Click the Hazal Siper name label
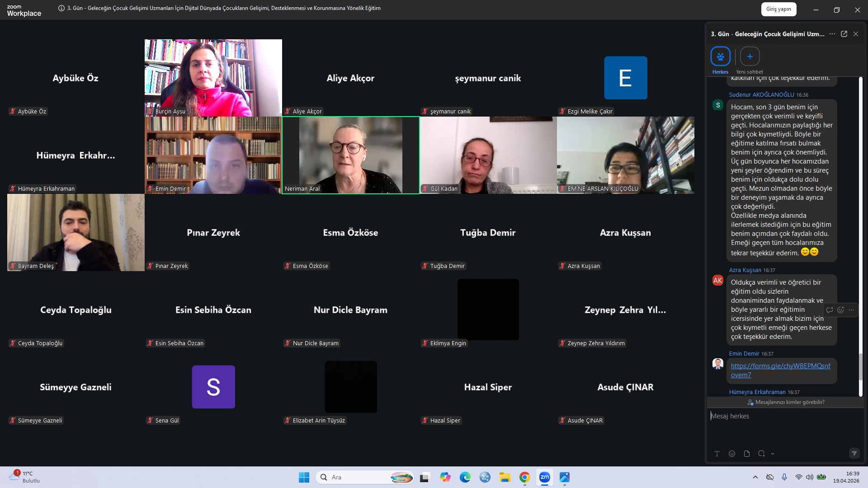The width and height of the screenshot is (868, 488). tap(441, 420)
